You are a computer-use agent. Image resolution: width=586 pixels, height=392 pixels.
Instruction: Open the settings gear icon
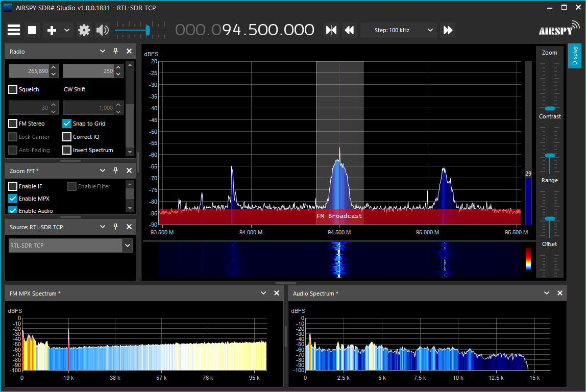pos(84,30)
